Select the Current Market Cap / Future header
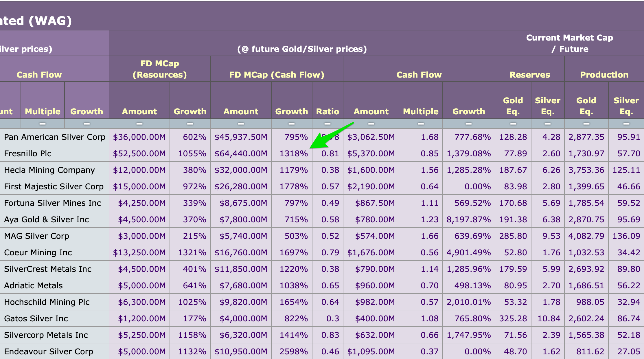The image size is (644, 359). (x=569, y=43)
